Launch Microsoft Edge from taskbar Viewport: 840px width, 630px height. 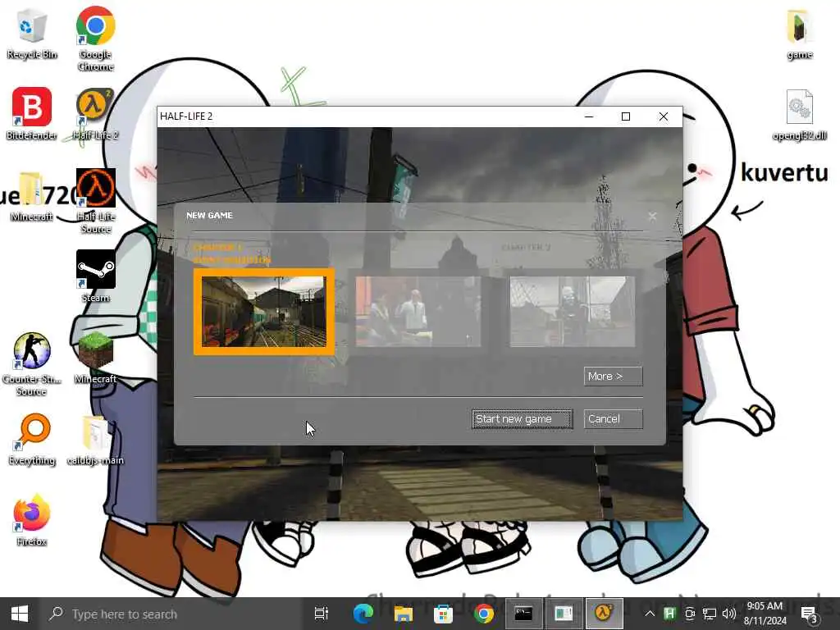point(363,614)
